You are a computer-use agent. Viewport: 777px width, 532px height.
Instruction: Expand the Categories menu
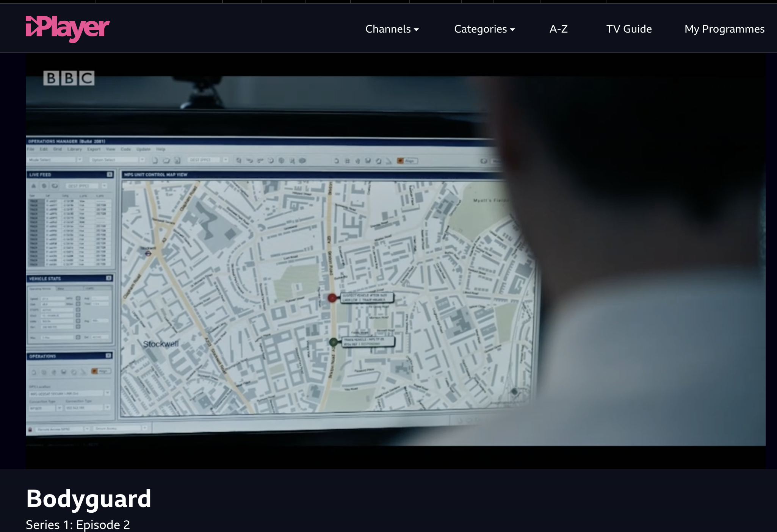click(x=484, y=29)
